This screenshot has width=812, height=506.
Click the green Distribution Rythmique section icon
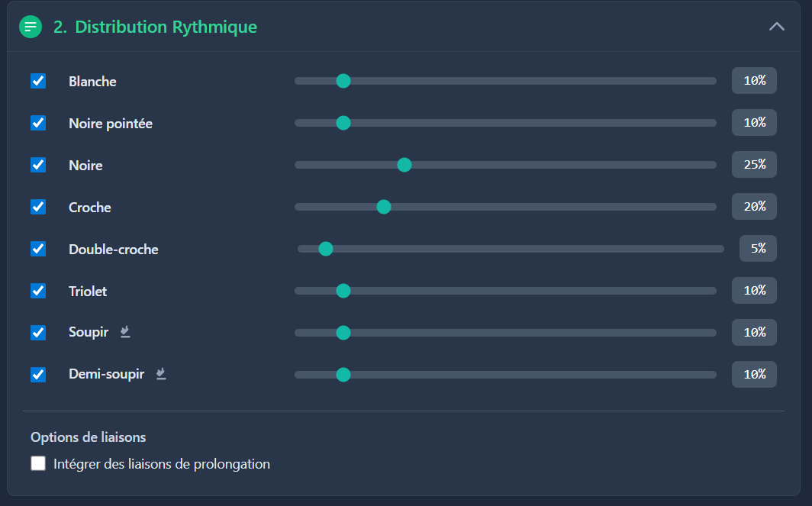(x=31, y=27)
